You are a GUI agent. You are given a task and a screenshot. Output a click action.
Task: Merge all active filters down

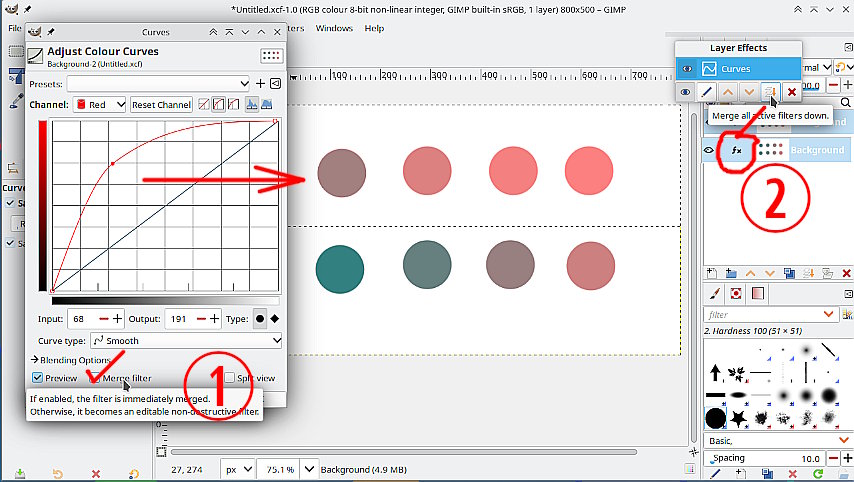click(x=770, y=92)
